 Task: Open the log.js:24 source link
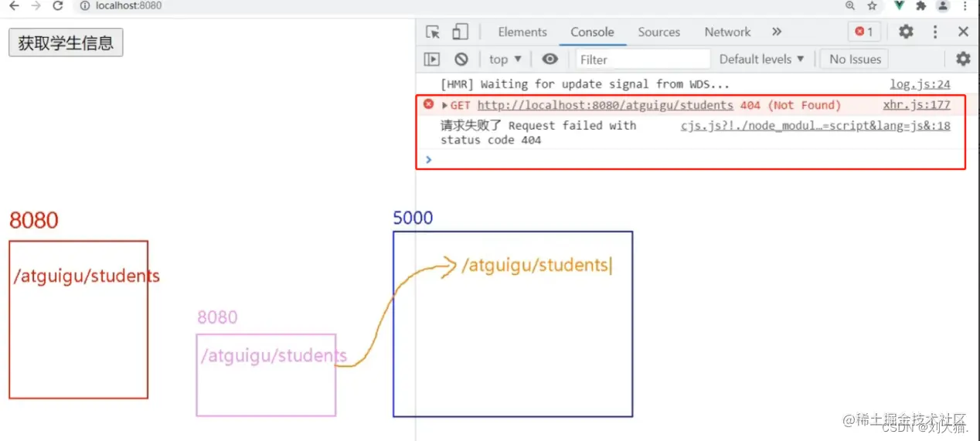920,84
